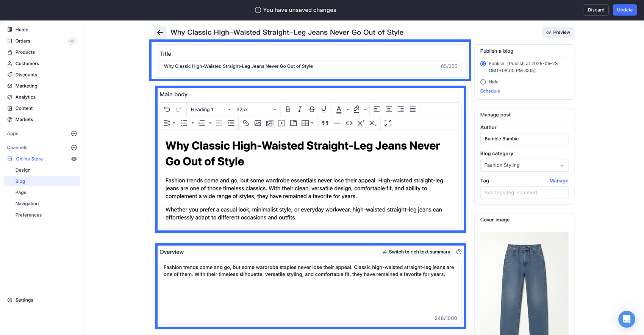
Task: Click the Author name field
Action: pyautogui.click(x=524, y=139)
